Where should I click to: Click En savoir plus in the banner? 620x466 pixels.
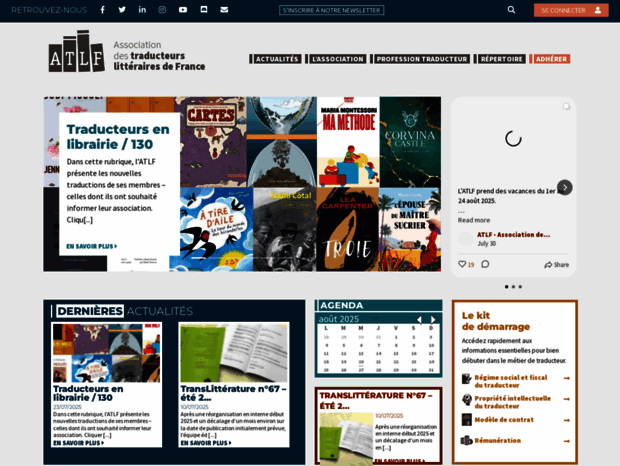(92, 246)
